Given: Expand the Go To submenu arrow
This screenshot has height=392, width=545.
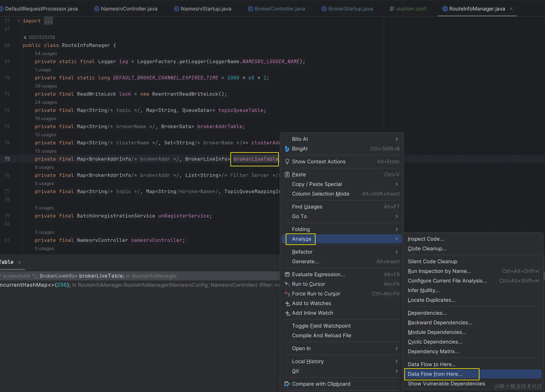Looking at the screenshot, I should (397, 216).
